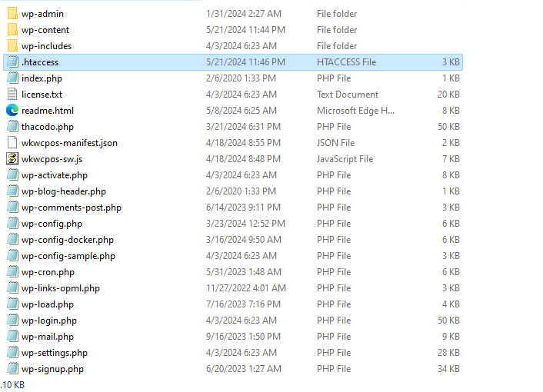
Task: Click the wp-login.php file icon
Action: (12, 321)
